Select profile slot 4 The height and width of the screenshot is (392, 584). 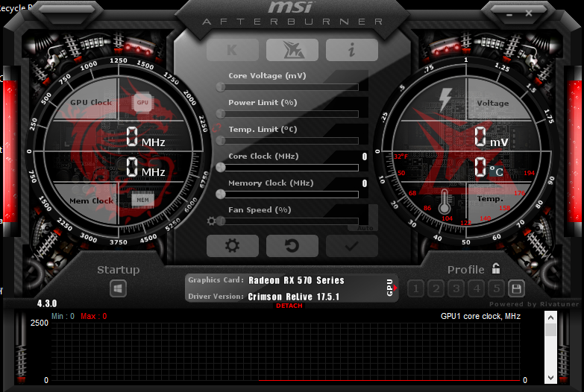point(477,288)
